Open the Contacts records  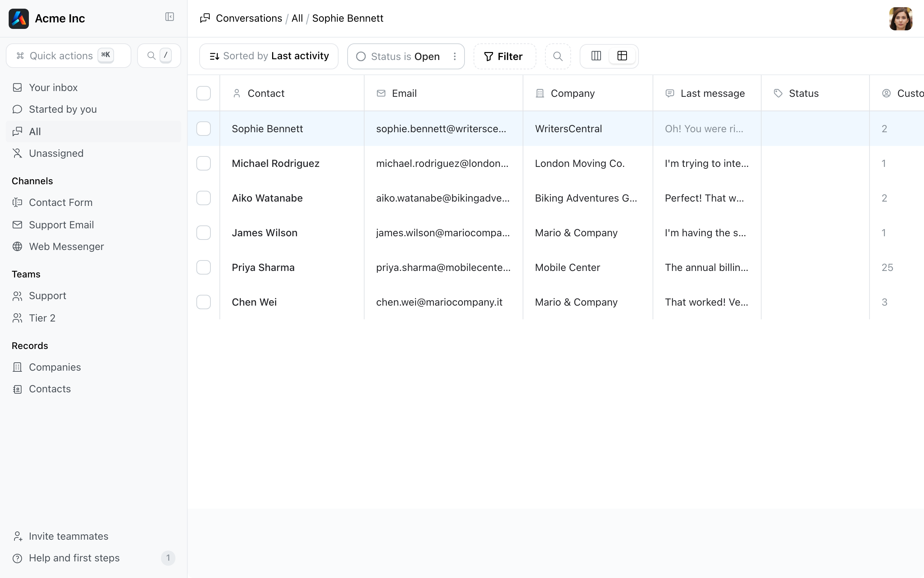coord(93,389)
